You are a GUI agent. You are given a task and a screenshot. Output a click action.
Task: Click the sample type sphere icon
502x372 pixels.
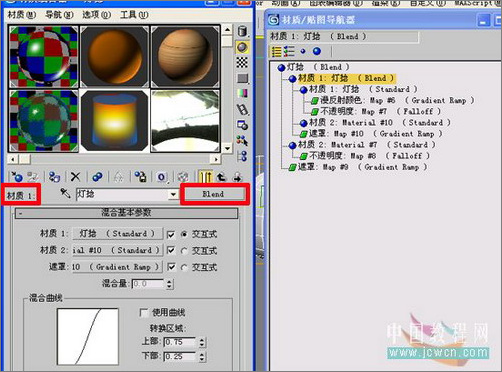[242, 31]
